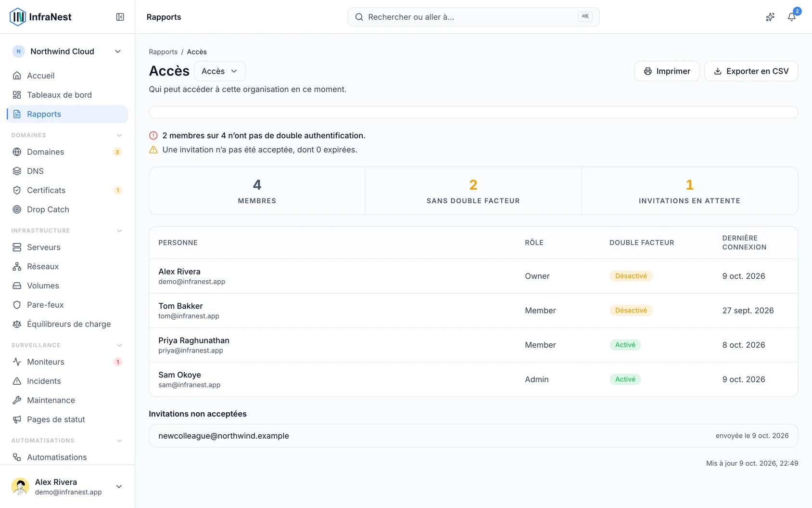The height and width of the screenshot is (508, 812).
Task: Open the notifications bell
Action: pos(791,17)
